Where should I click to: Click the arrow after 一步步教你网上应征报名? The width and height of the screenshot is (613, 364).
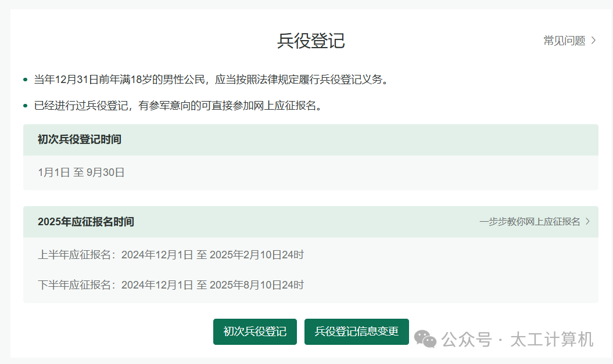pyautogui.click(x=587, y=222)
